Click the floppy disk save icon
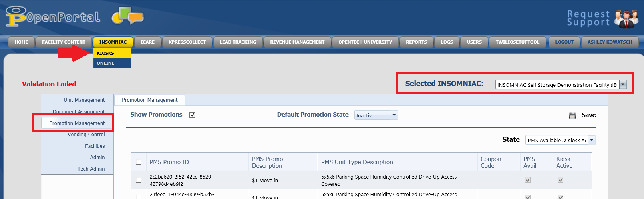644x199 pixels. (x=572, y=115)
